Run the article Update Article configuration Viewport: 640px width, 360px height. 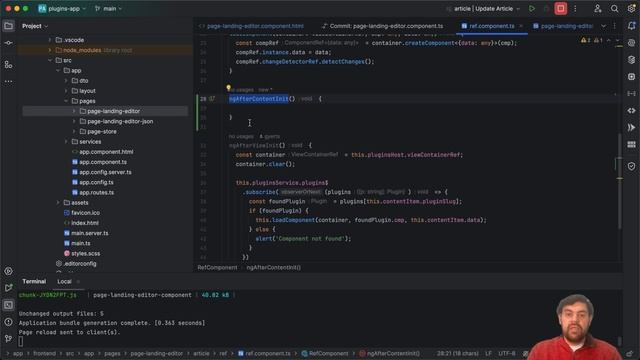(x=531, y=9)
